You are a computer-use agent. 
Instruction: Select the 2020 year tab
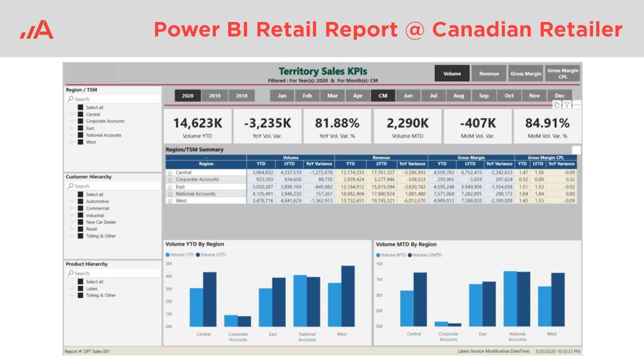[188, 96]
